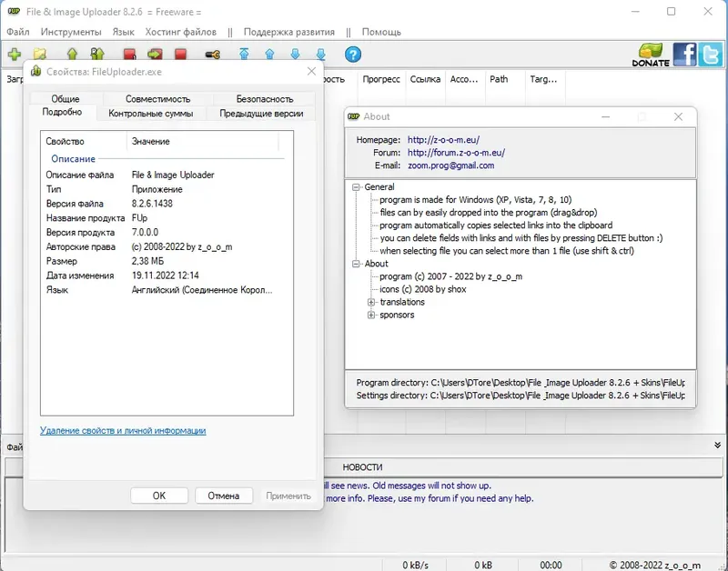Click the blue move-to-bottom arrow icon
The image size is (728, 571).
pos(321,55)
